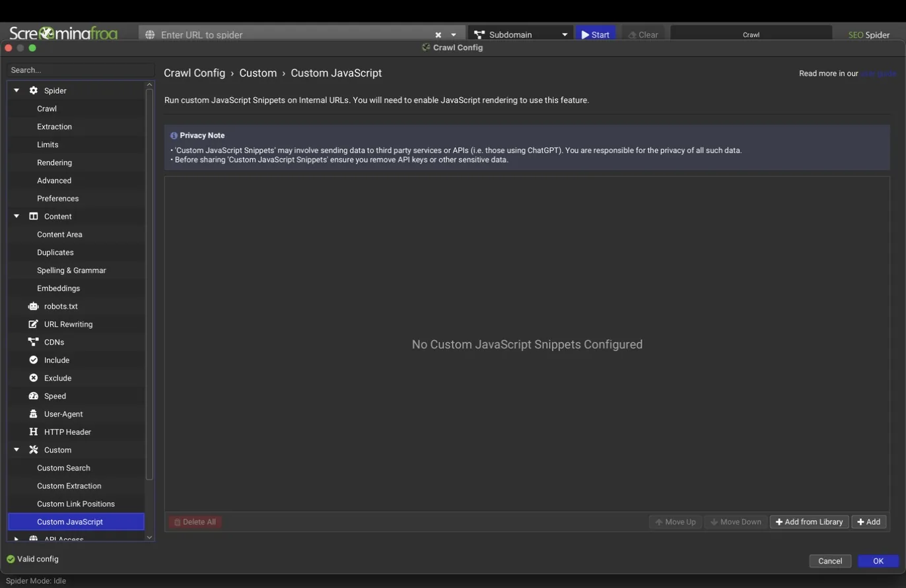The height and width of the screenshot is (588, 906).
Task: Click the Exclude cross icon
Action: [33, 378]
